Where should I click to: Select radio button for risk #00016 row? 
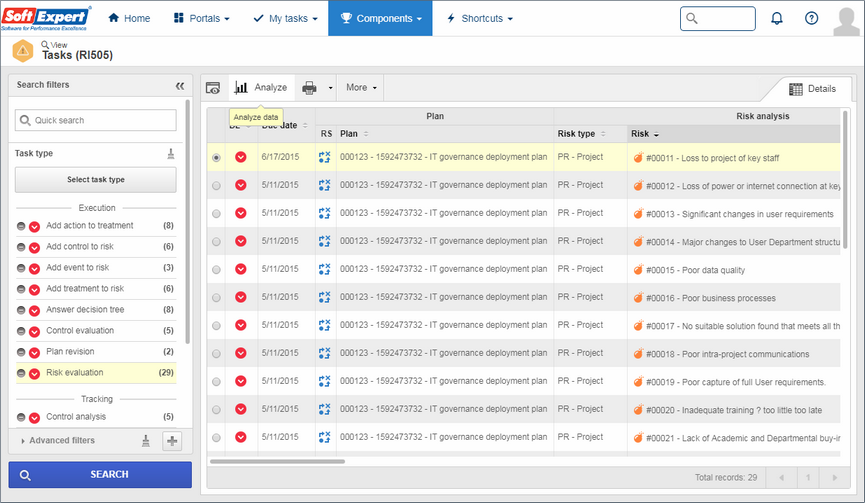pos(216,298)
